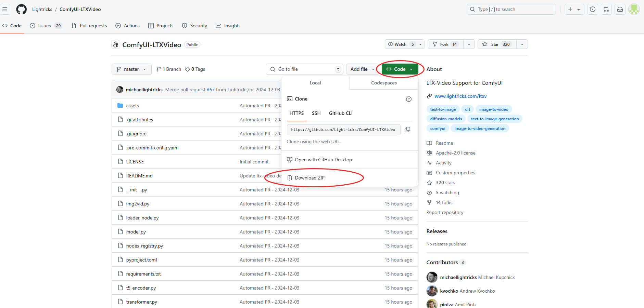Open the LICENSE file
Screen dimensions: 644x308
click(135, 162)
